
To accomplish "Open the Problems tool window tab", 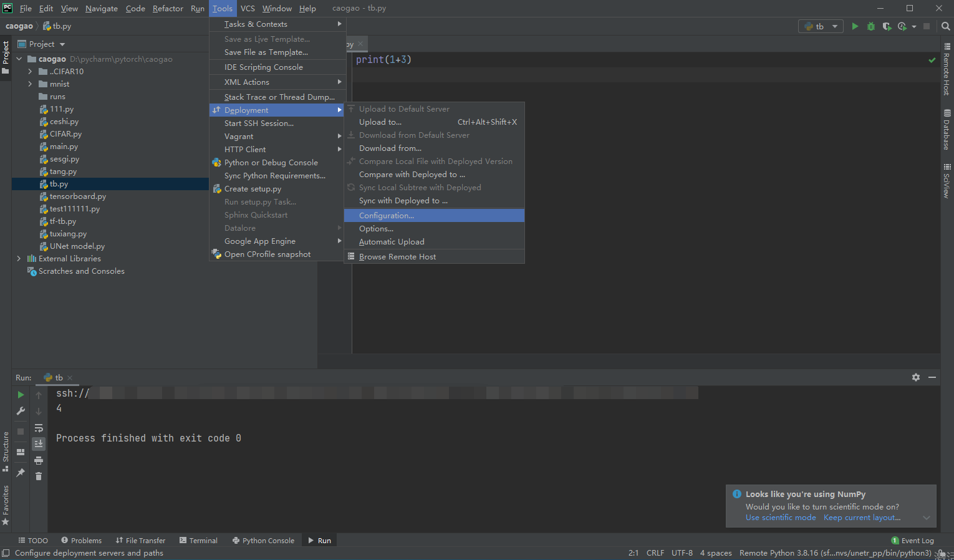I will pyautogui.click(x=81, y=541).
